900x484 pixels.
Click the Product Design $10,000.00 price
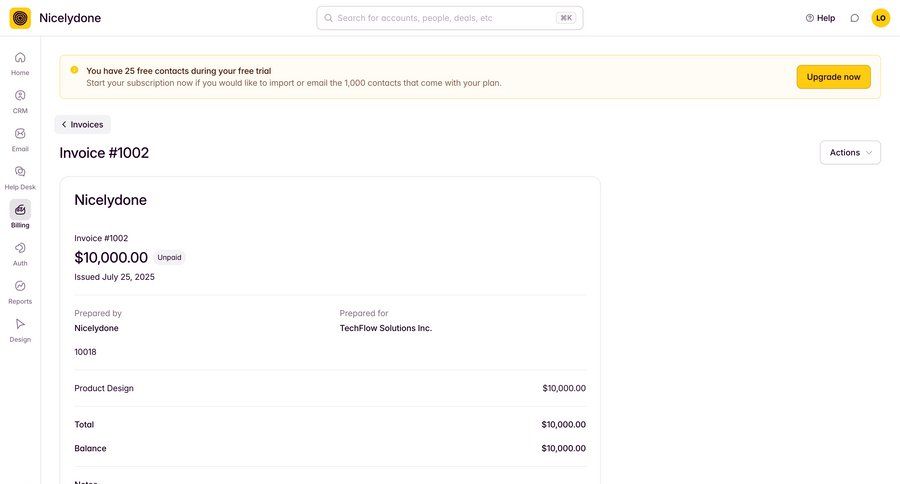[x=564, y=388]
